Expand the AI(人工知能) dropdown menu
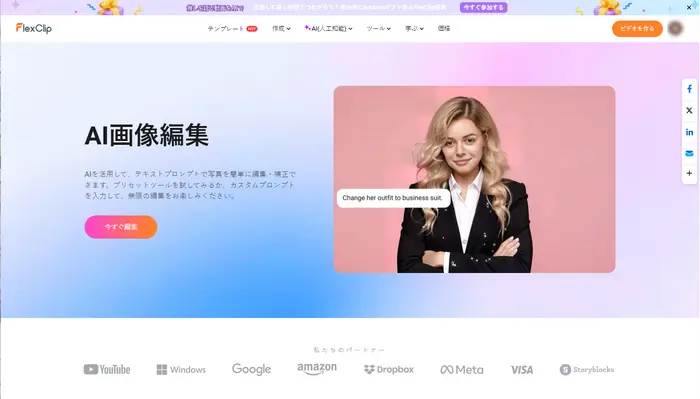 point(329,29)
